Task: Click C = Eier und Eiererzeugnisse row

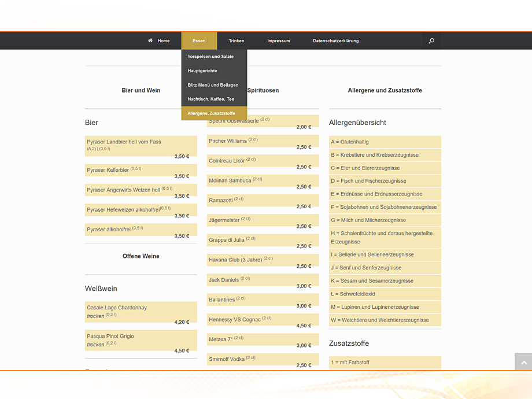Action: (385, 168)
